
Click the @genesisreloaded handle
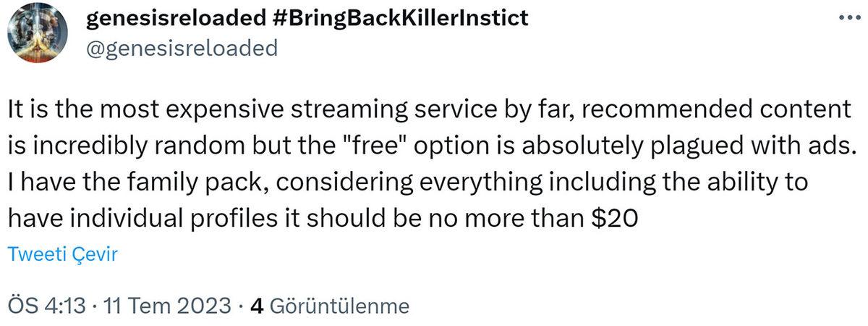click(181, 48)
